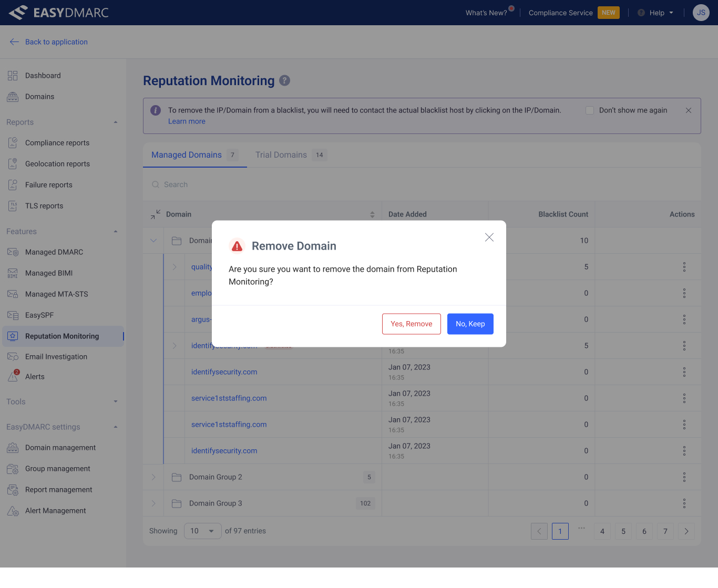
Task: Select current page 1 button
Action: click(560, 531)
